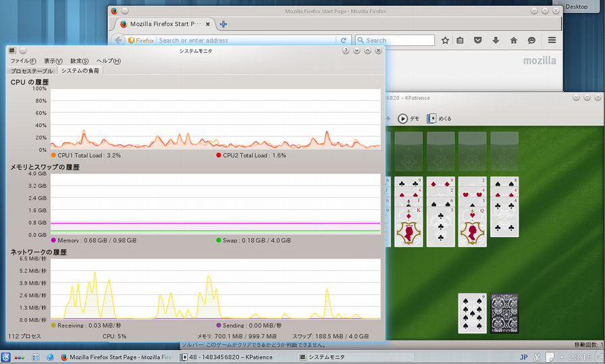The image size is (605, 364).
Task: Open Firefox downloads arrow icon
Action: tap(496, 41)
